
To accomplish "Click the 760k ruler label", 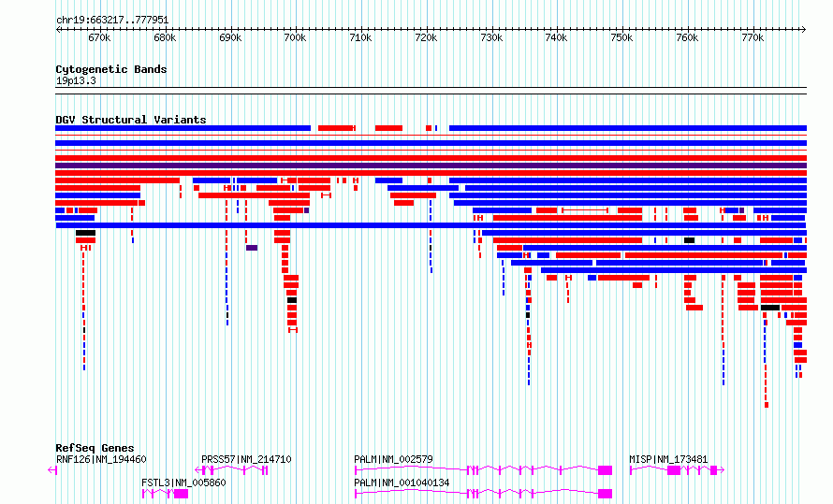I will tap(687, 38).
